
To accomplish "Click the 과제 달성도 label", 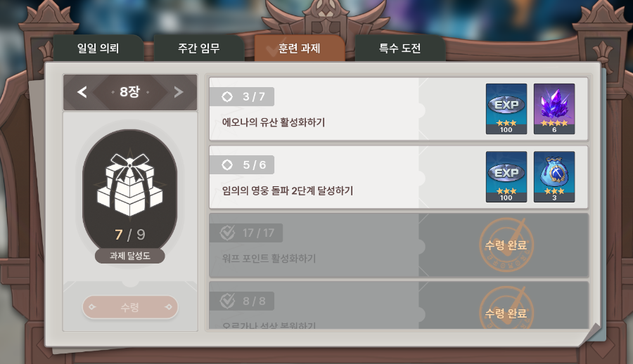I will pos(130,256).
